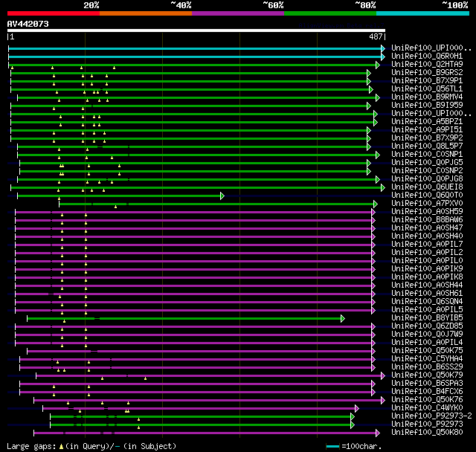476x452 pixels.
Task: Click the cyan 100char scale bar
Action: pos(333,446)
